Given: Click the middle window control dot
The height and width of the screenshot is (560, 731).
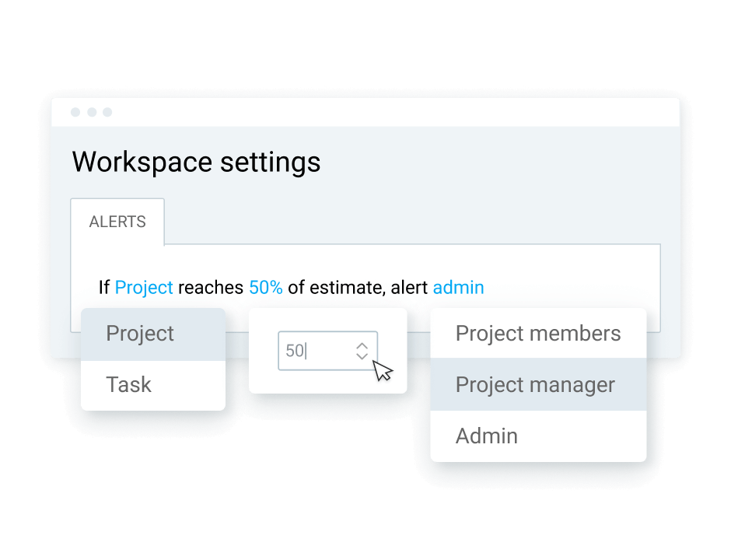Looking at the screenshot, I should pos(92,112).
